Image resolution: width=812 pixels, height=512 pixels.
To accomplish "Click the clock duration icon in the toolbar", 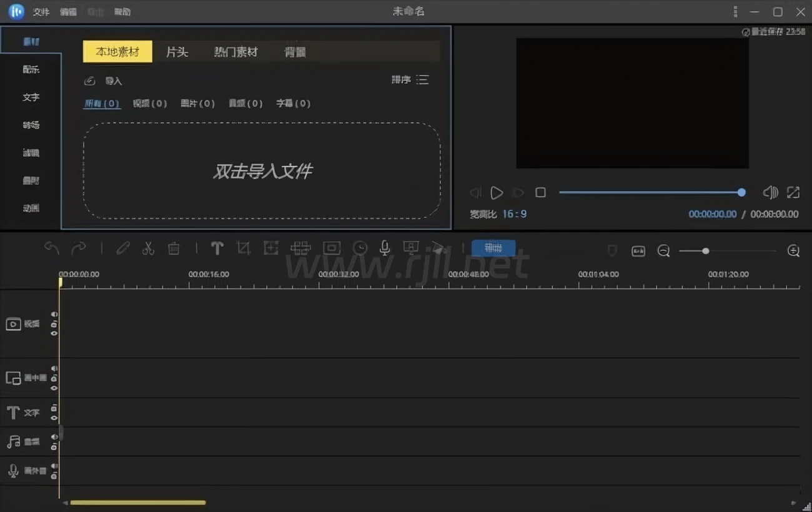I will click(x=360, y=249).
